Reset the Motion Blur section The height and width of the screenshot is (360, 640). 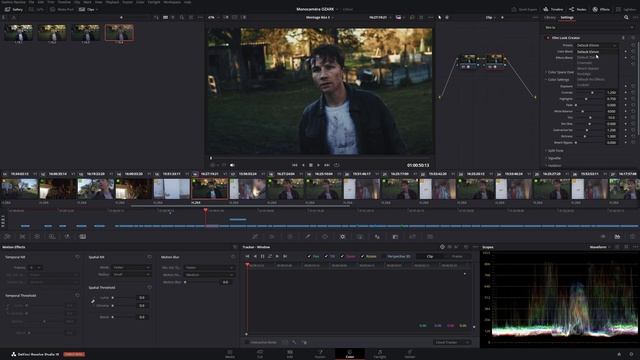[x=233, y=257]
